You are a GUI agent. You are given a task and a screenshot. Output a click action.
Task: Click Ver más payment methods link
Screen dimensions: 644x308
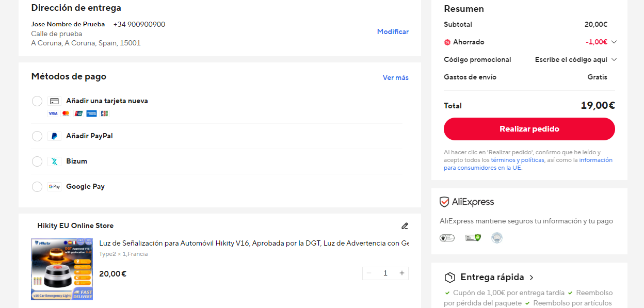(396, 78)
